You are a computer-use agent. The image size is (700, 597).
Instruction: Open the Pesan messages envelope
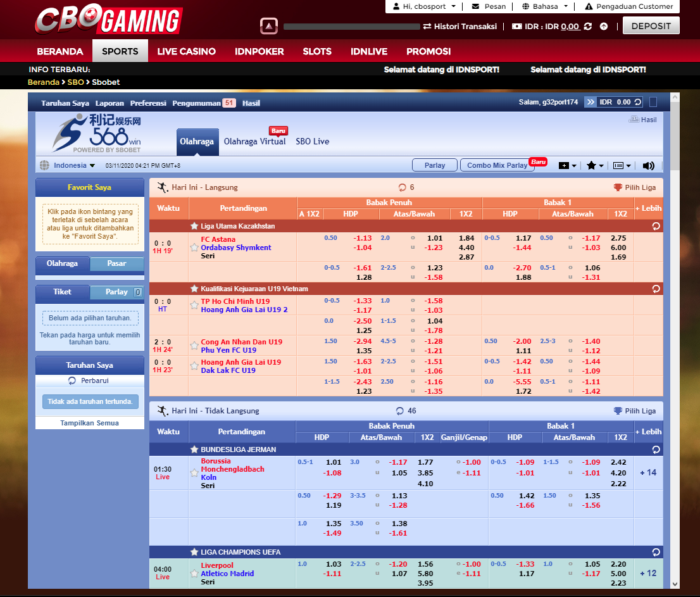point(475,6)
